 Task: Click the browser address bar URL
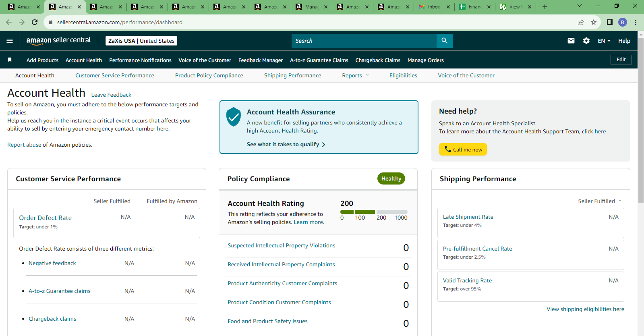point(120,22)
